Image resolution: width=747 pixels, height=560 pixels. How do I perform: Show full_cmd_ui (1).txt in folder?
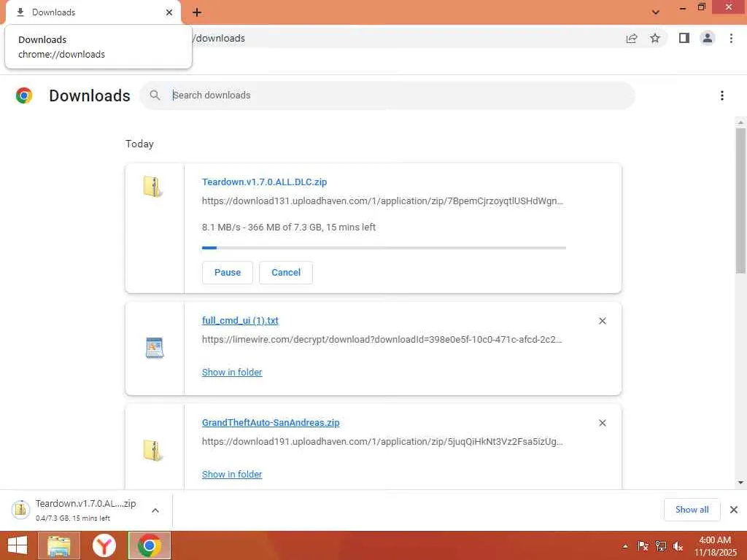(x=232, y=373)
